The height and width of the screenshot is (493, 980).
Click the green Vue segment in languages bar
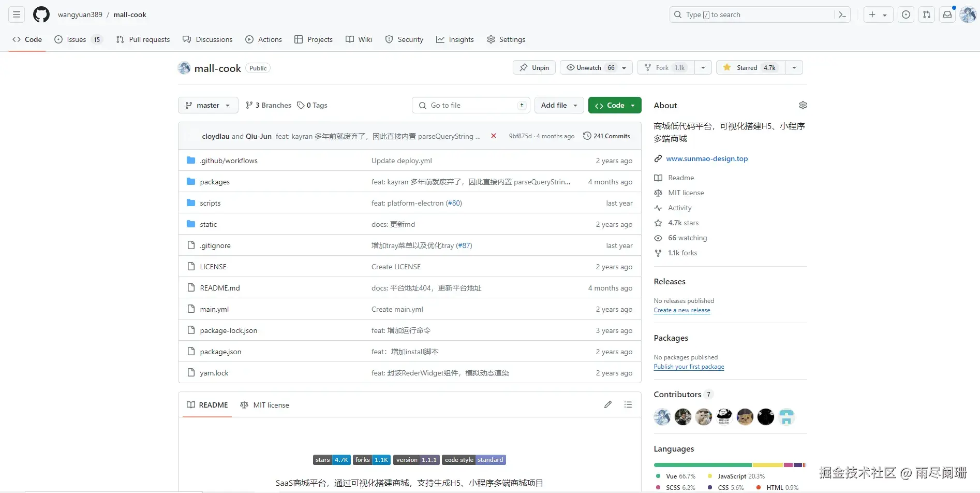tap(702, 465)
